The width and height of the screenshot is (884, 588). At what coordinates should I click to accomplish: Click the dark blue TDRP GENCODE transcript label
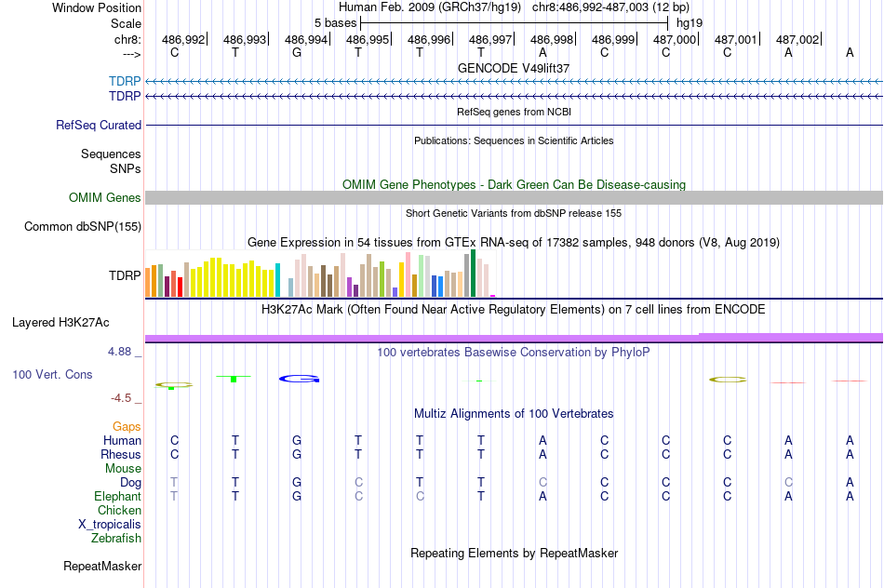(125, 97)
